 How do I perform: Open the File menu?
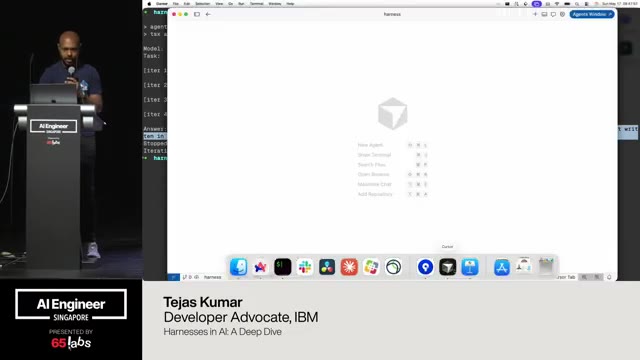[x=176, y=4]
